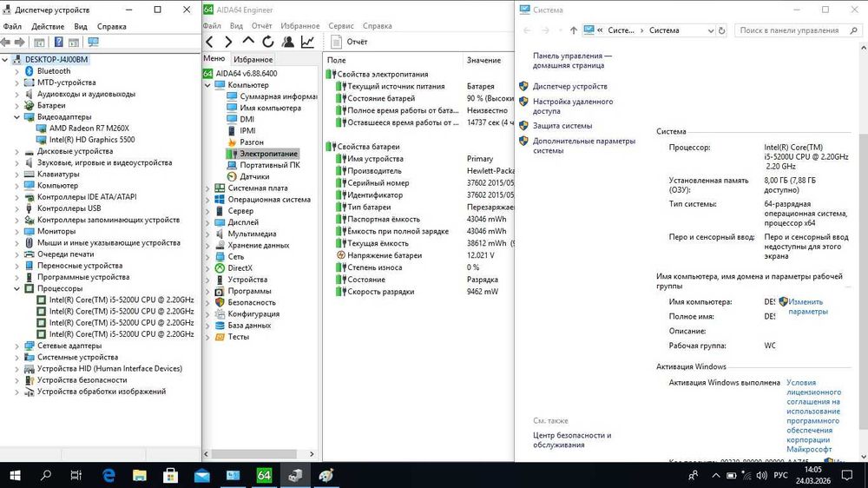This screenshot has height=488, width=868.
Task: Open Отчёт menu in AIDA64
Action: (262, 26)
